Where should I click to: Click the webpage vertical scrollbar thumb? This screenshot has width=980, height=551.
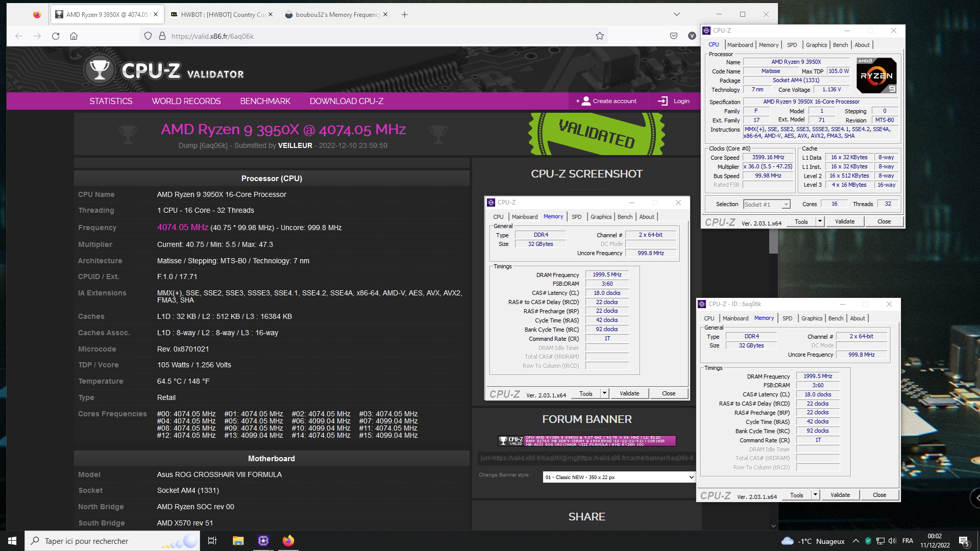pyautogui.click(x=773, y=240)
